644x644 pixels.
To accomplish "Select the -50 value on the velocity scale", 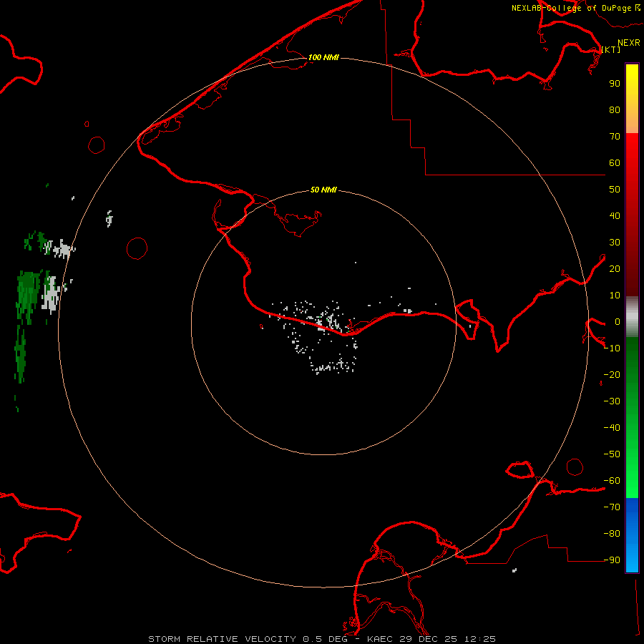I will (612, 454).
